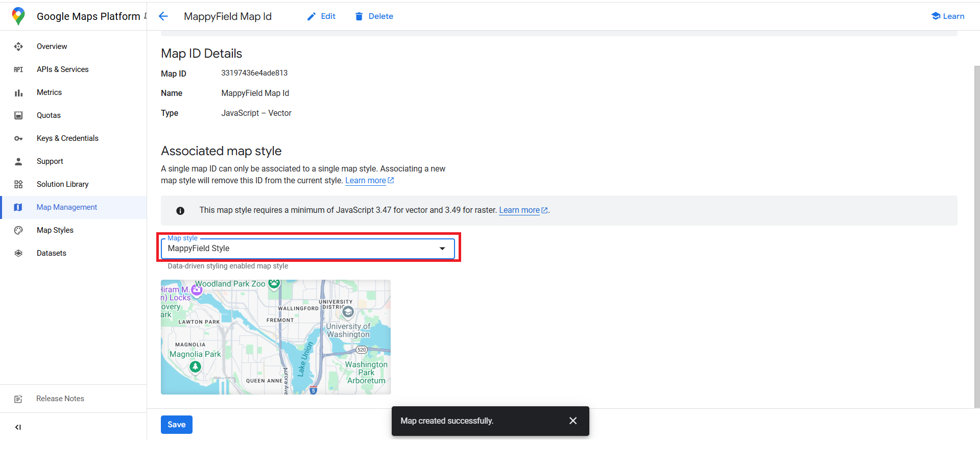Click the Quotas calendar icon
The height and width of the screenshot is (466, 980).
tap(18, 115)
